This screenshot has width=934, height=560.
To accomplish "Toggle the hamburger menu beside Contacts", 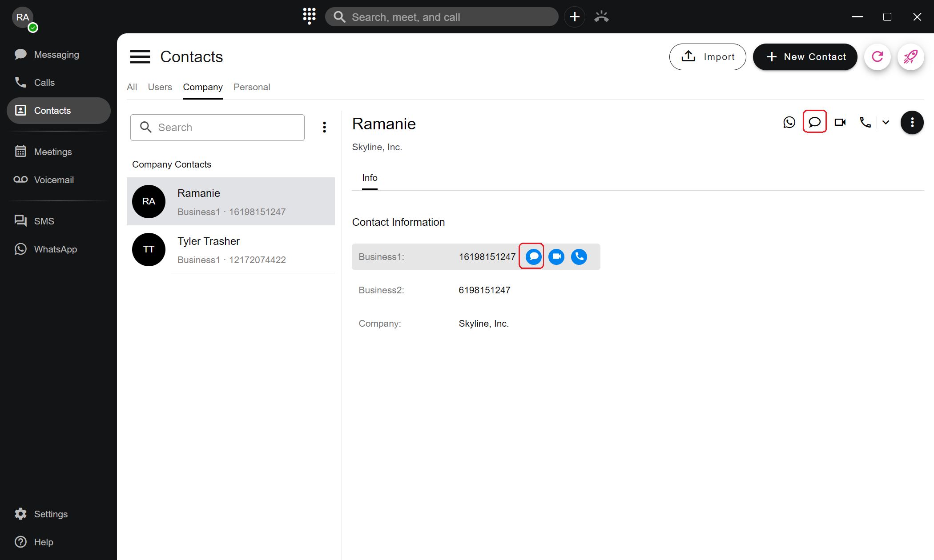I will coord(140,57).
